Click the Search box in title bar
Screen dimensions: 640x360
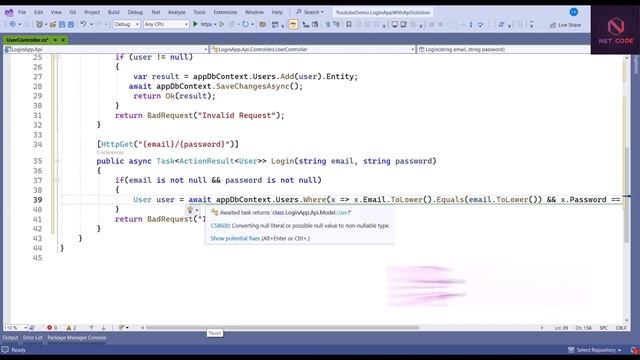point(310,12)
